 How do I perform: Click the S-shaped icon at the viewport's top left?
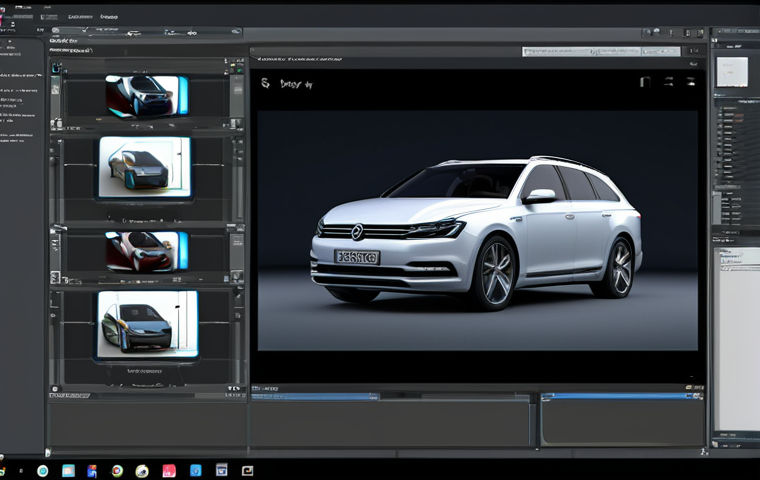click(265, 83)
